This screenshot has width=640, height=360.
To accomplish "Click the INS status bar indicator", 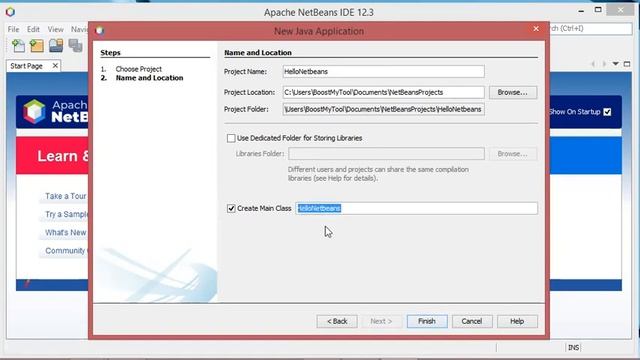I will [573, 348].
